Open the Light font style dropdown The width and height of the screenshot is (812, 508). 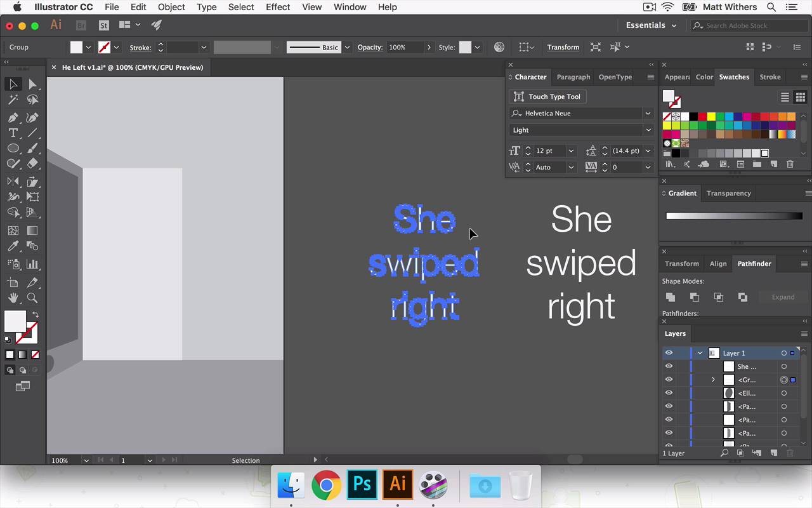(648, 130)
